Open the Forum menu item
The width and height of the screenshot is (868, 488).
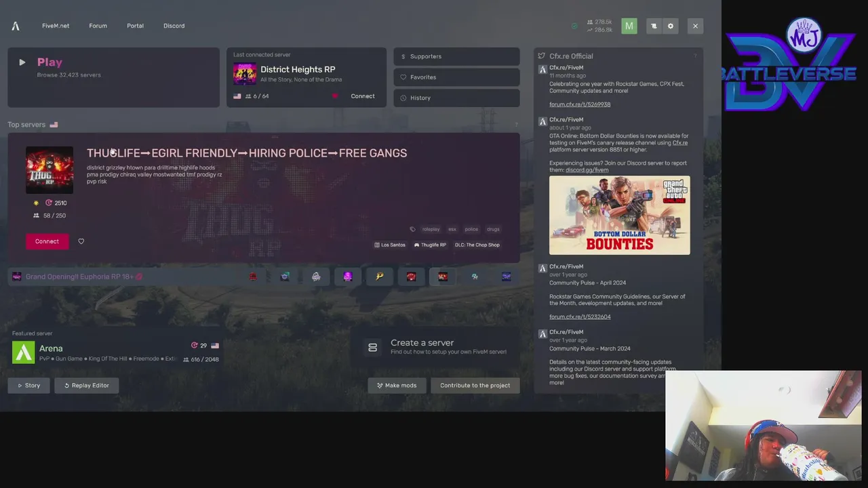tap(98, 26)
